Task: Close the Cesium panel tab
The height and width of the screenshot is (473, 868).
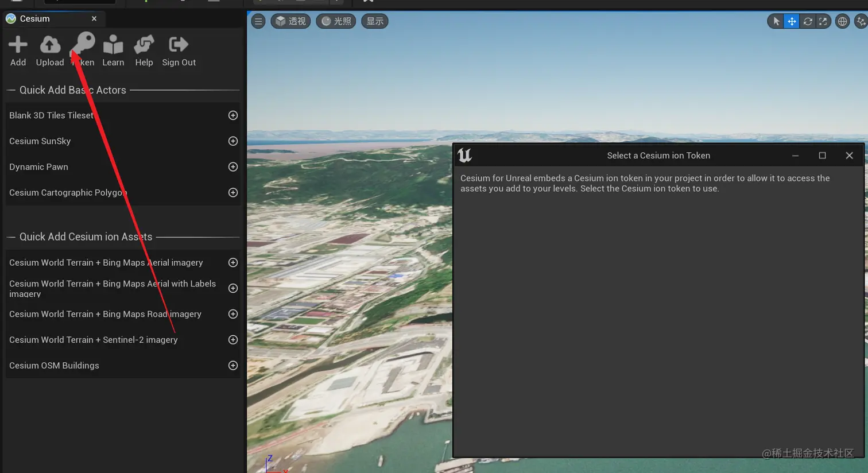Action: click(x=94, y=18)
